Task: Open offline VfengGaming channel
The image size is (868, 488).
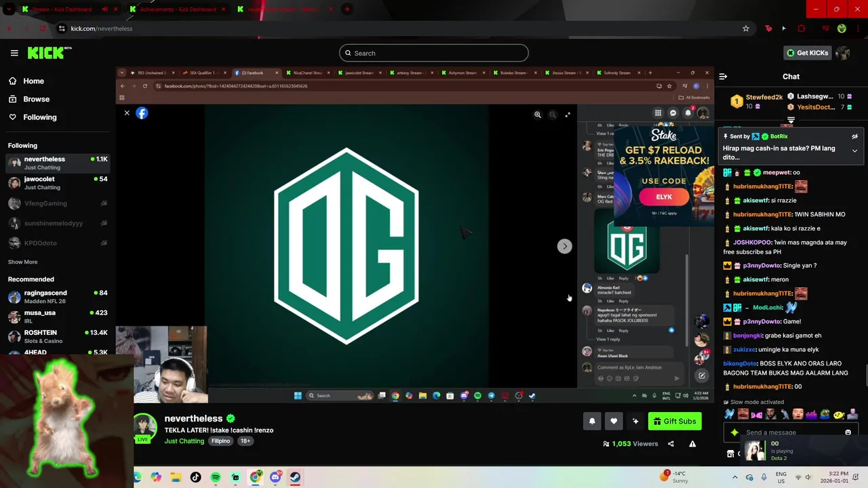Action: point(58,203)
